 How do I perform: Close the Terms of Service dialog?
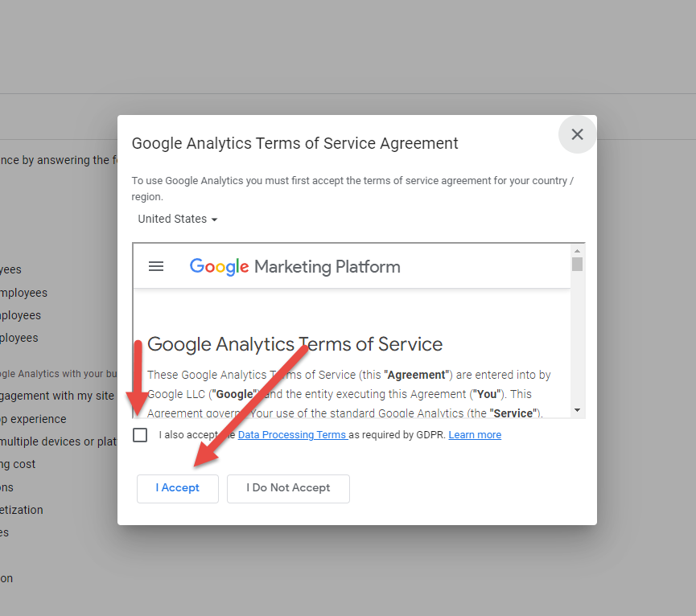577,134
